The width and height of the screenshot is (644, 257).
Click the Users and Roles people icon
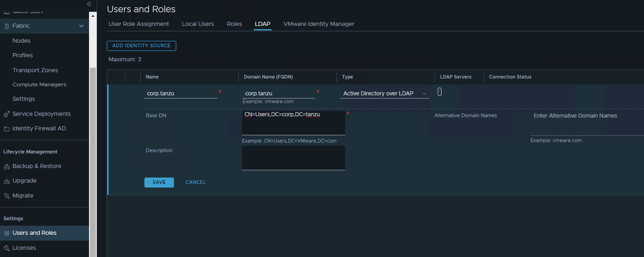tap(7, 233)
